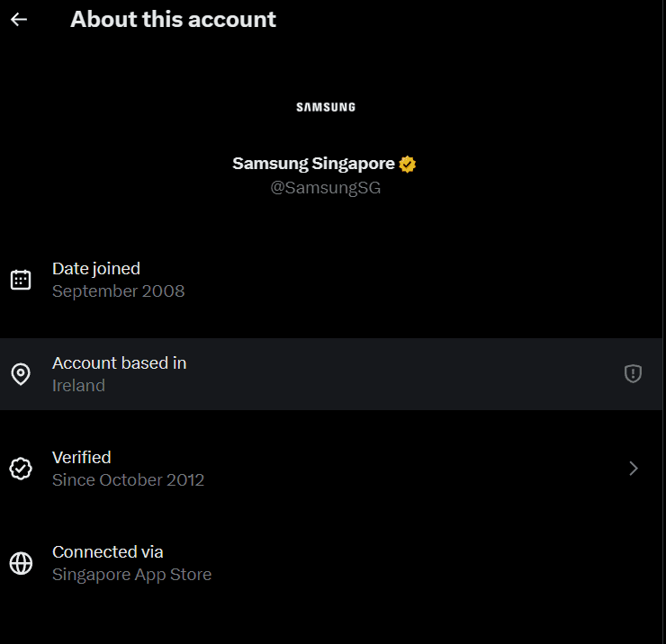The image size is (666, 644).
Task: Open the shield info icon in Account based in row
Action: [633, 374]
